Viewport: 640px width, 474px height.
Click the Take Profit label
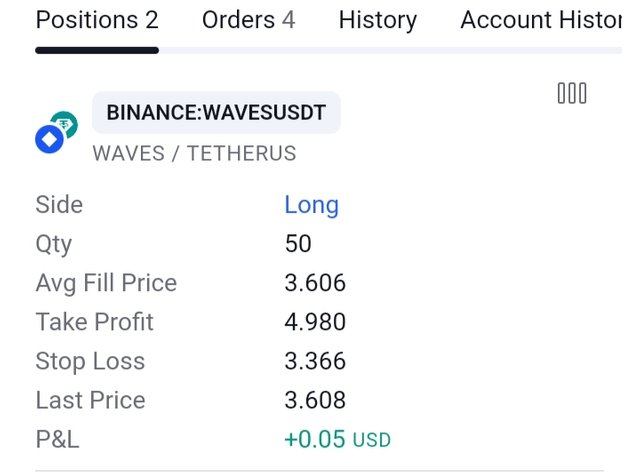[x=94, y=322]
